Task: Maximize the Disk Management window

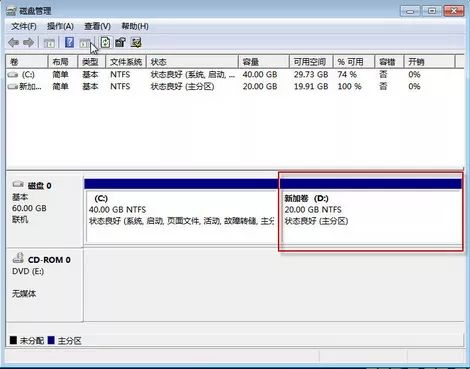Action: click(432, 11)
